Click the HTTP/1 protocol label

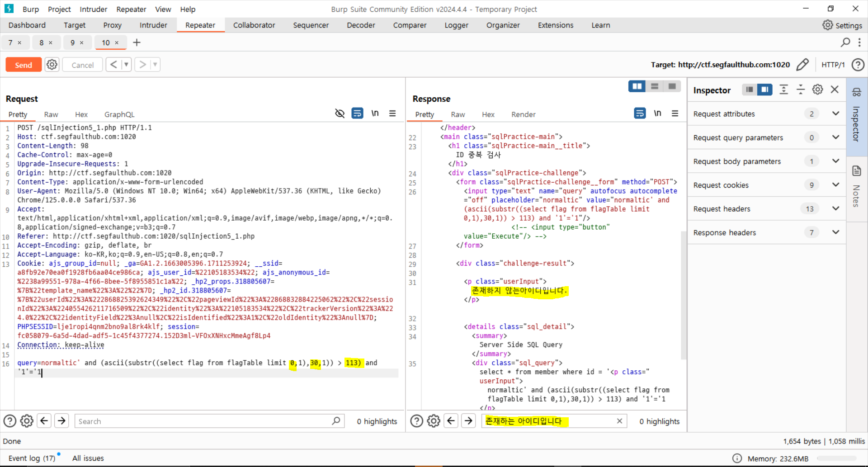coord(833,65)
